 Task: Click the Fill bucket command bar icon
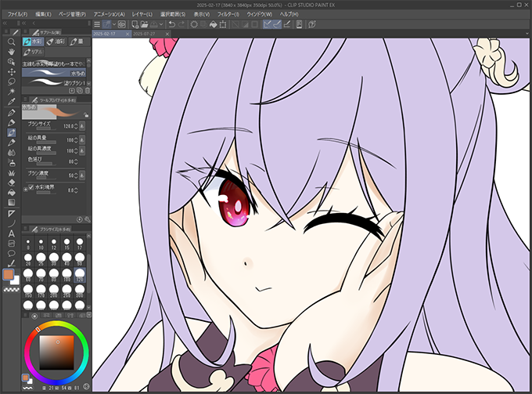[213, 24]
